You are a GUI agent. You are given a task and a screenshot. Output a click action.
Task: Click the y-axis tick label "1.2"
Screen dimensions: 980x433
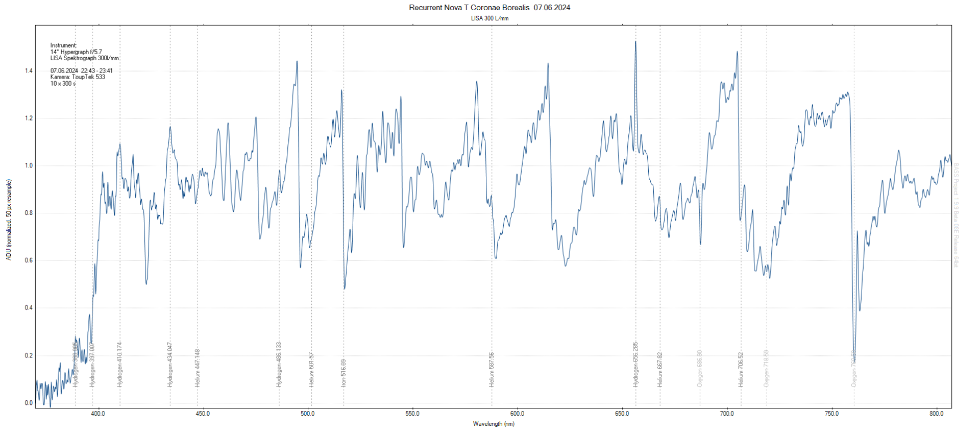click(29, 118)
